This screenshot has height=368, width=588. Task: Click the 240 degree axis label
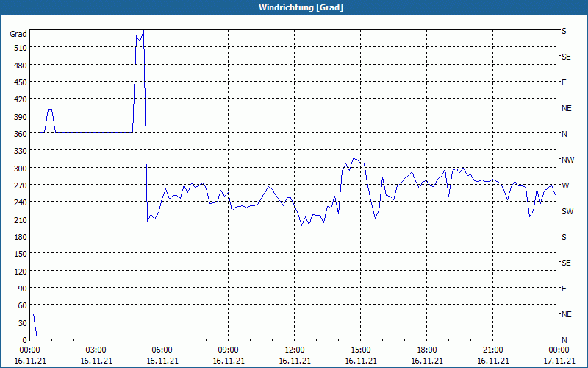pyautogui.click(x=21, y=202)
